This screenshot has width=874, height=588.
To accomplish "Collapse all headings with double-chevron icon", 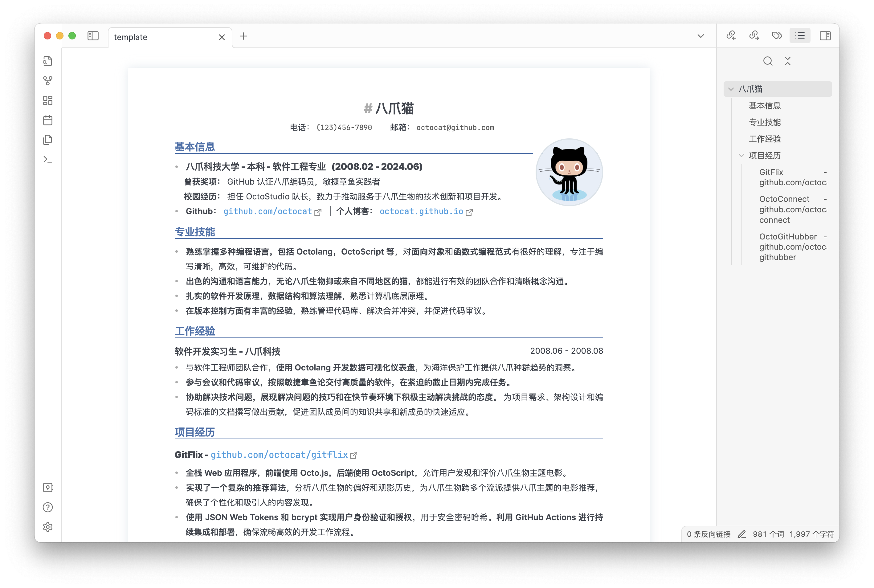I will (787, 61).
